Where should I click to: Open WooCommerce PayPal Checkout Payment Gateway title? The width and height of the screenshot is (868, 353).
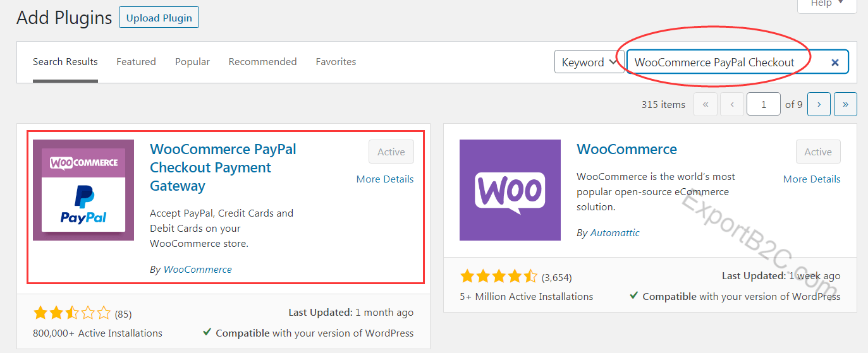pyautogui.click(x=223, y=167)
